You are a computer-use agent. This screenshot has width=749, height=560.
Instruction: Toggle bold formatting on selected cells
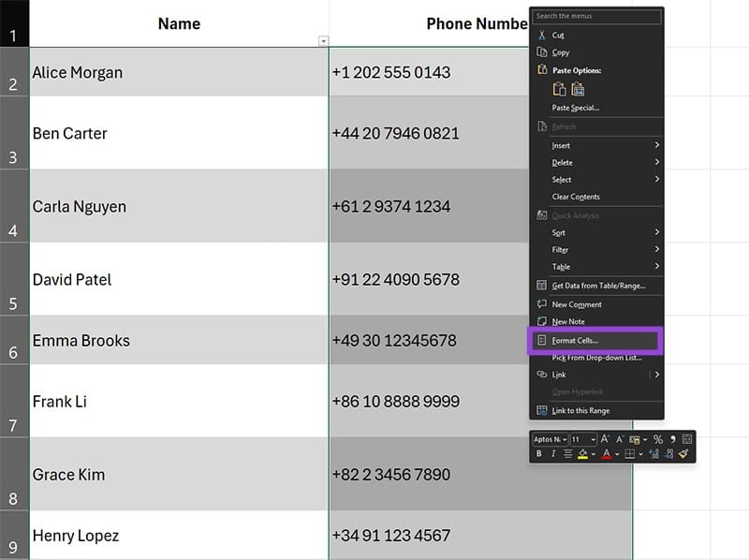[541, 455]
